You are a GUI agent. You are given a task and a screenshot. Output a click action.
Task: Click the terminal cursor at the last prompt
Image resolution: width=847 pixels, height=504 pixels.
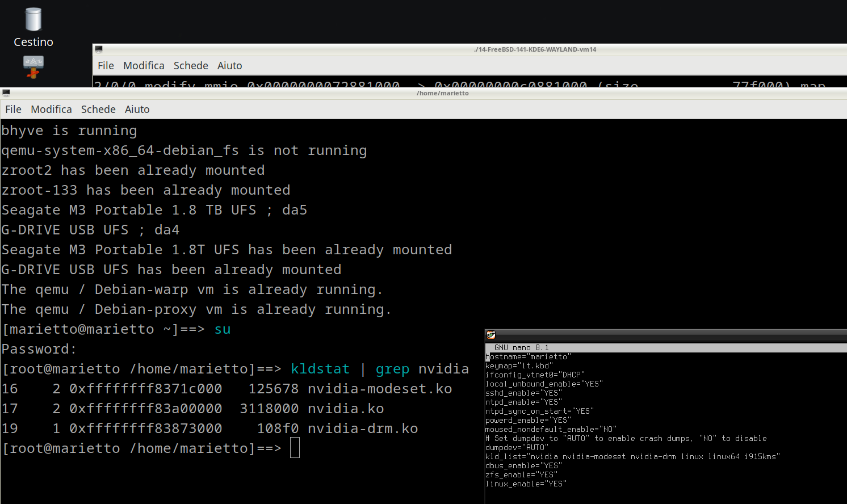click(x=295, y=448)
